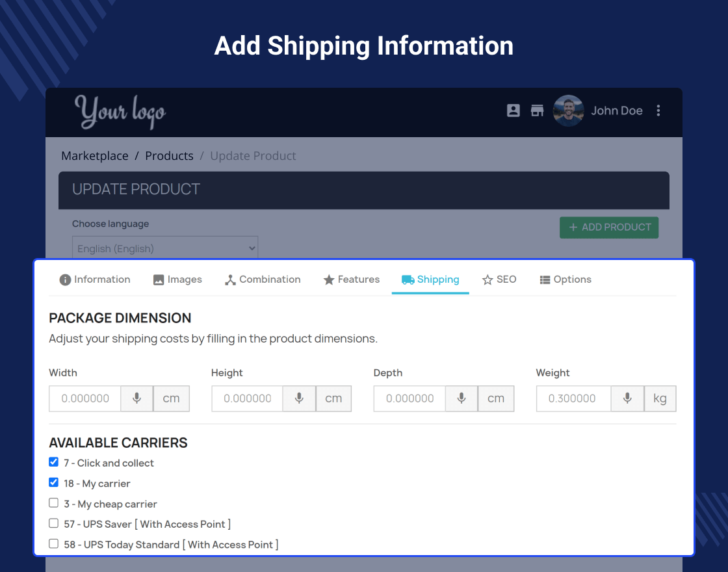Go to Products breadcrumb link
This screenshot has width=728, height=572.
click(x=169, y=156)
